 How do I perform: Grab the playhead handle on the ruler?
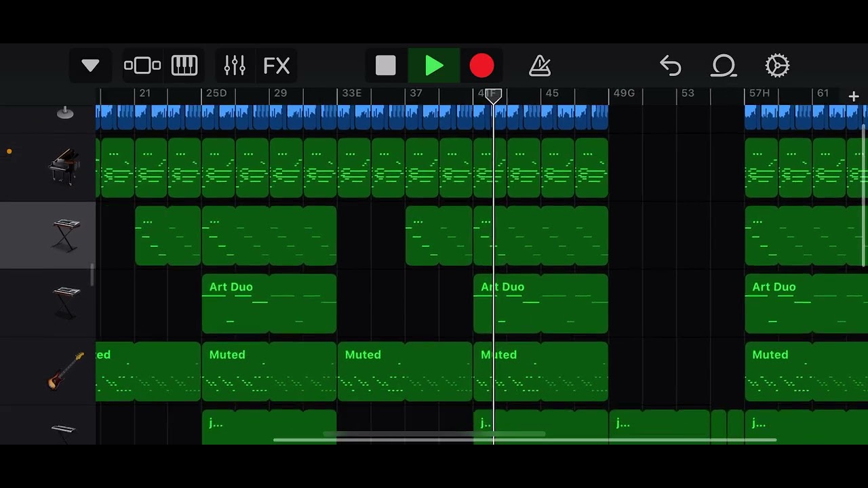tap(494, 96)
